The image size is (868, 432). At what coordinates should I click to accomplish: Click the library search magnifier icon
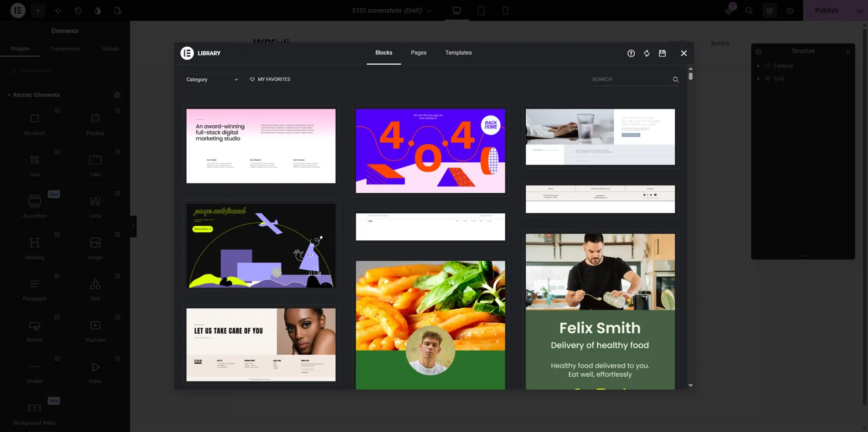point(675,79)
